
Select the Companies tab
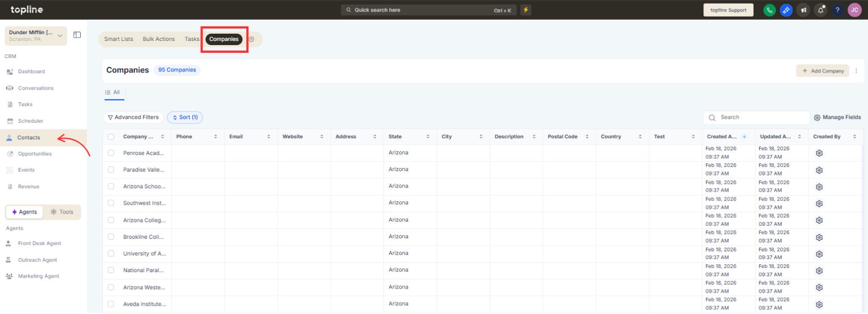pyautogui.click(x=224, y=39)
